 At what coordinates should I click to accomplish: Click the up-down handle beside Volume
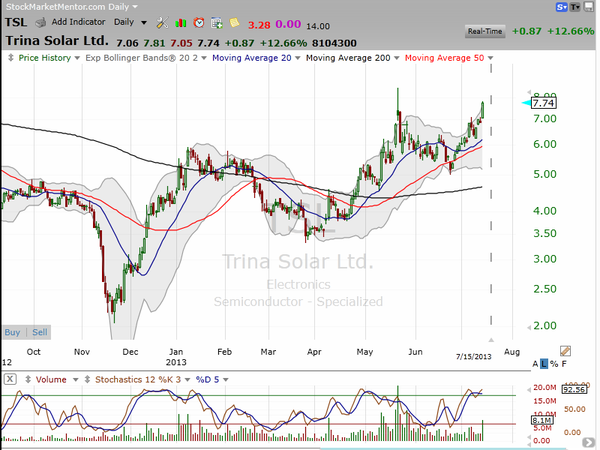tap(28, 380)
